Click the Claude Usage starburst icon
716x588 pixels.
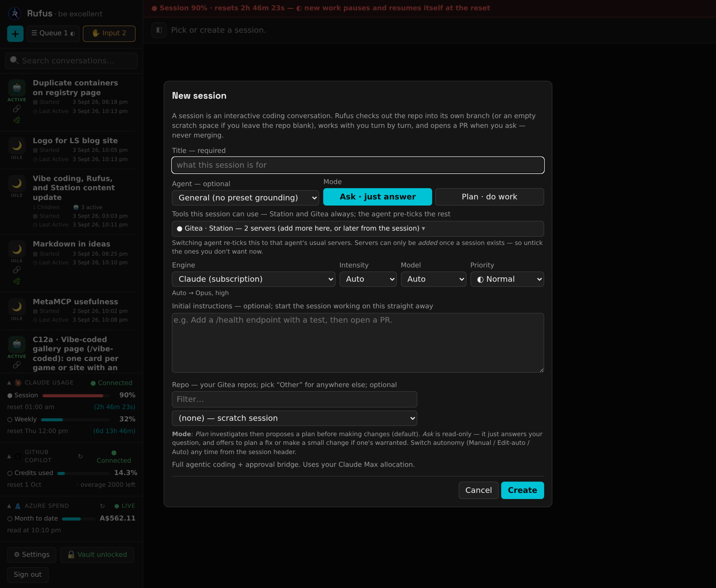[x=18, y=383]
